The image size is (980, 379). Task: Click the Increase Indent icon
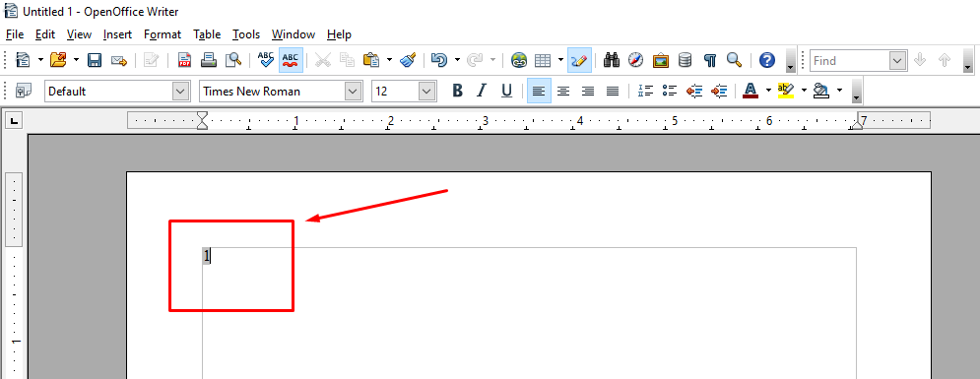click(x=719, y=92)
